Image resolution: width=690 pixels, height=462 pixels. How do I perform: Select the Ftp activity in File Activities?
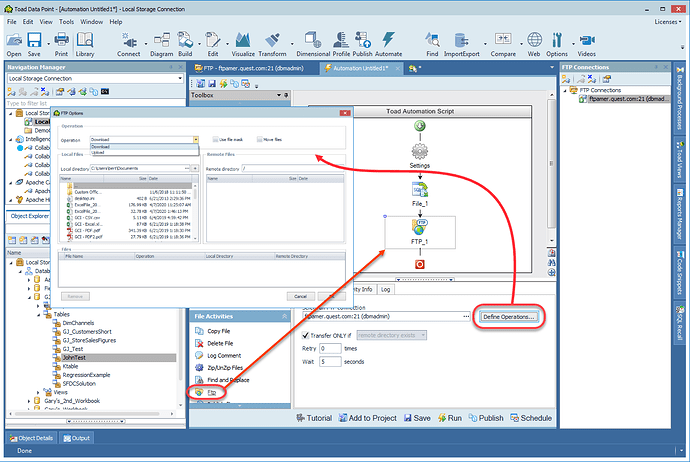click(212, 392)
